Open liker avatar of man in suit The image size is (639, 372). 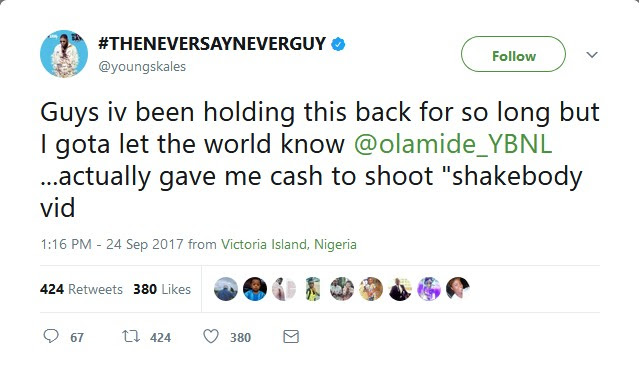(400, 289)
